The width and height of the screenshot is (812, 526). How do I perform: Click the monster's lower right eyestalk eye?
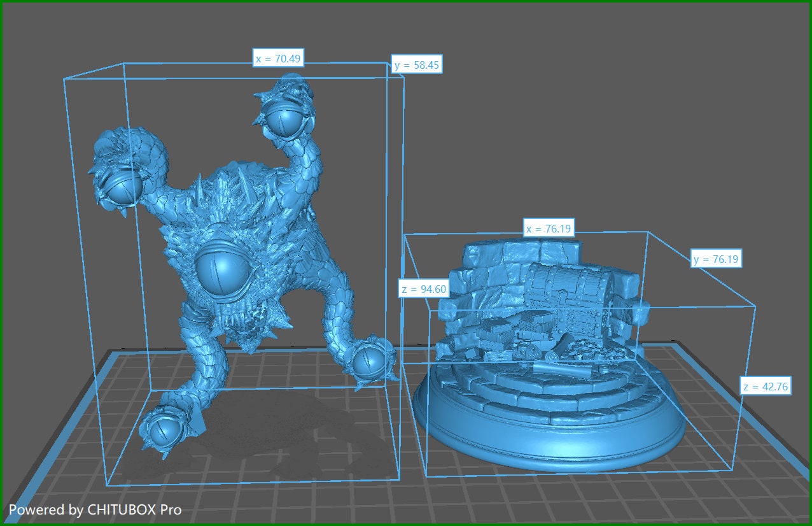click(370, 362)
